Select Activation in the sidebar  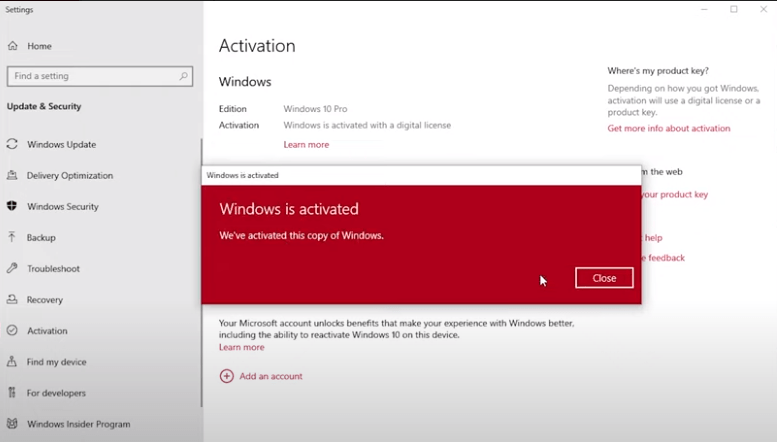(x=48, y=331)
